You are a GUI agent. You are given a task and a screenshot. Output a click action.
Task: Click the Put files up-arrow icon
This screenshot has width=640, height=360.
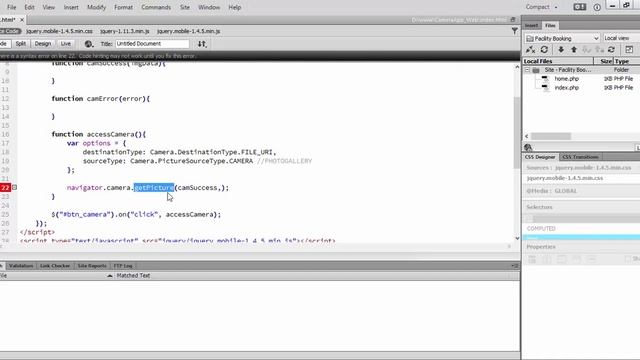(574, 49)
